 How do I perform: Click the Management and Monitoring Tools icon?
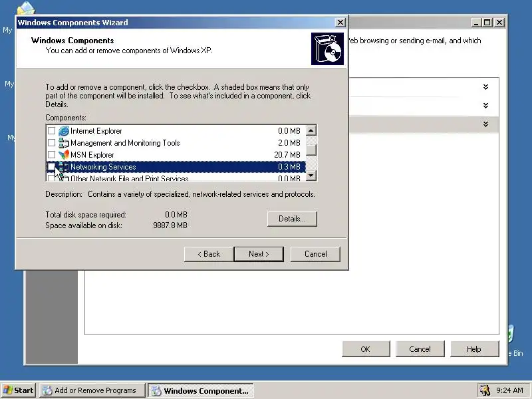[x=63, y=143]
